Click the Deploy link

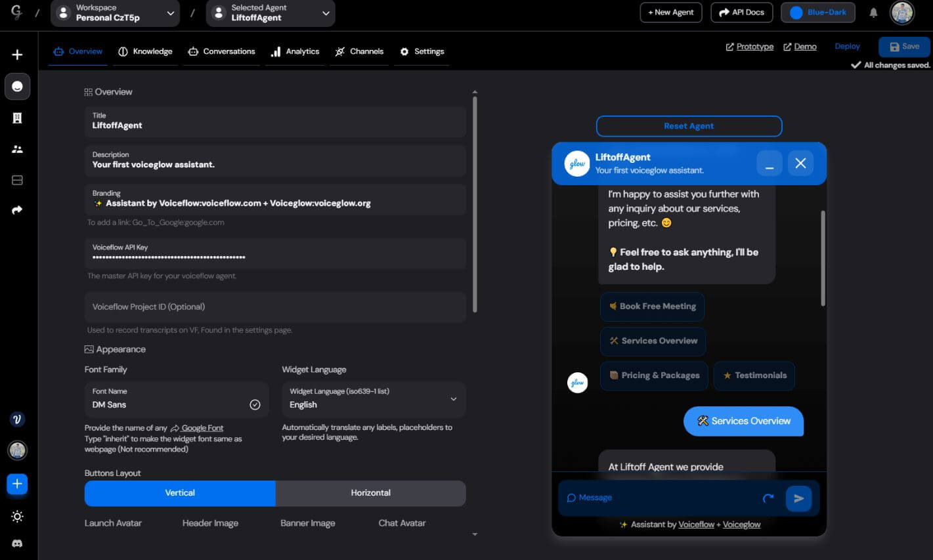pos(847,47)
